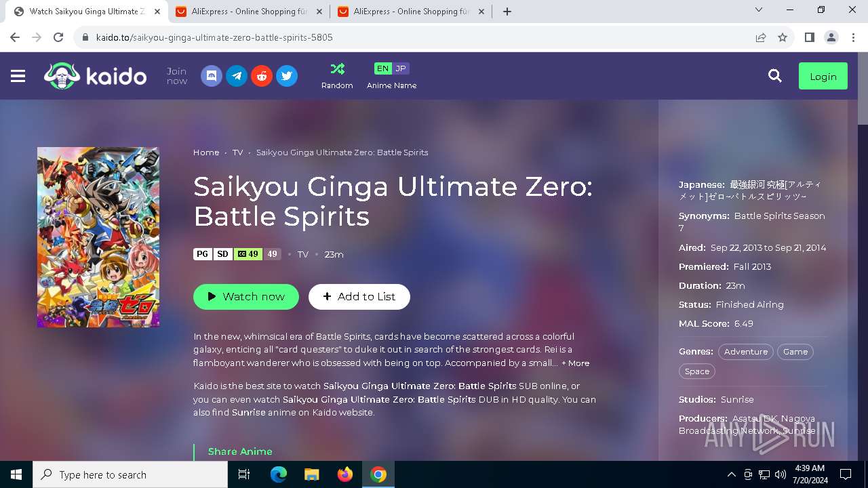The image size is (868, 488).
Task: Click the SD quality badge
Action: click(x=222, y=254)
